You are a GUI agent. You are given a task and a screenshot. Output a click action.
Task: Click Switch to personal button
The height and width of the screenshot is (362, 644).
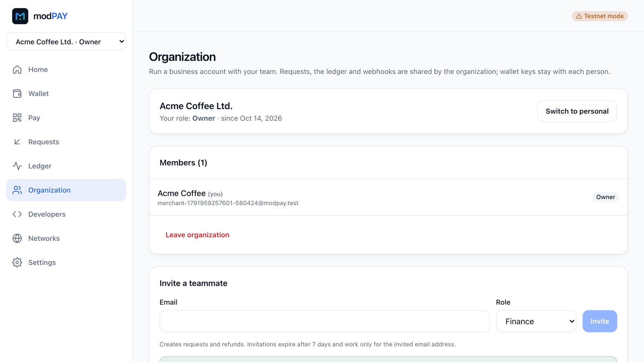click(x=577, y=111)
